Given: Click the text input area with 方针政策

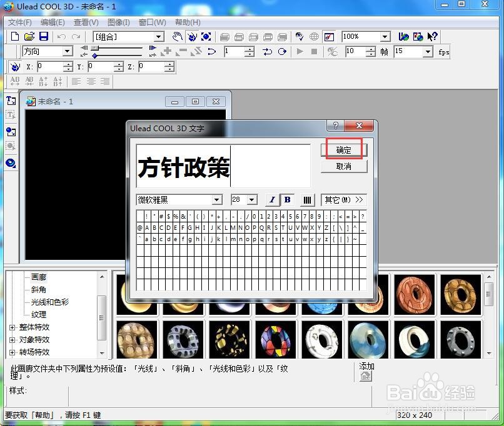Looking at the screenshot, I should coord(223,166).
